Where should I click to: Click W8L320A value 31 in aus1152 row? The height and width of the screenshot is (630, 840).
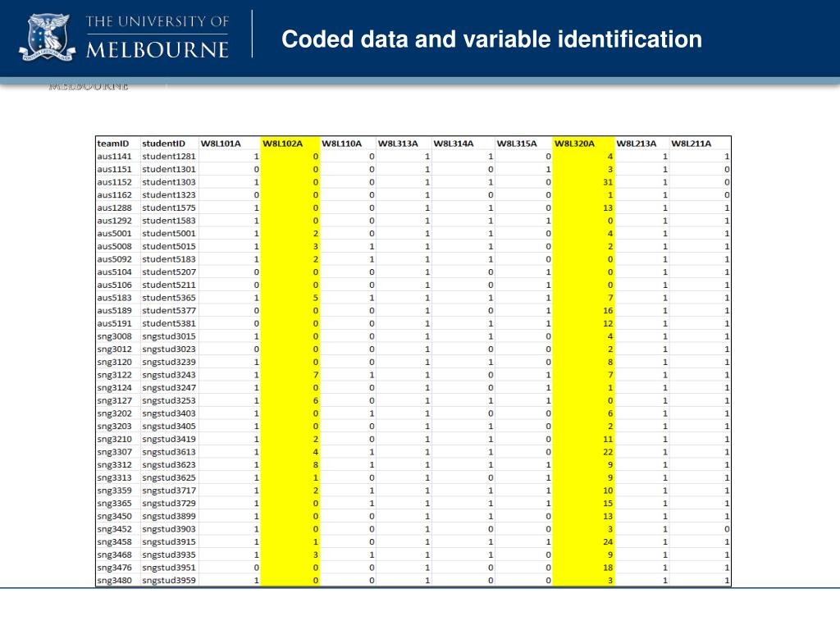[x=608, y=182]
